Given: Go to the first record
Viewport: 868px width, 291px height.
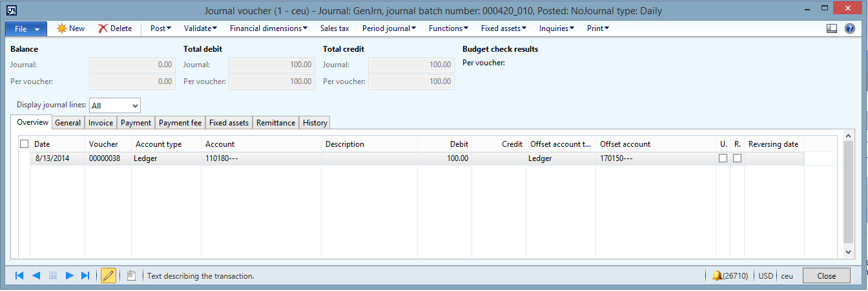Looking at the screenshot, I should [x=19, y=275].
